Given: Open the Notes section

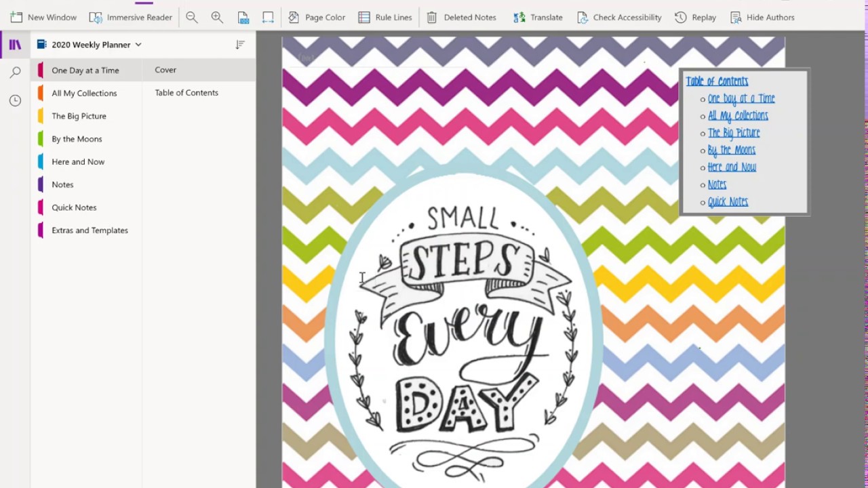Looking at the screenshot, I should click(86, 184).
